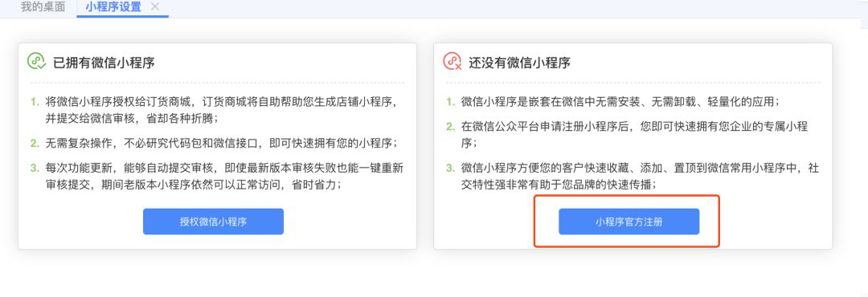Click the 每次功能更新 list item
The height and width of the screenshot is (297, 868).
pos(223,176)
